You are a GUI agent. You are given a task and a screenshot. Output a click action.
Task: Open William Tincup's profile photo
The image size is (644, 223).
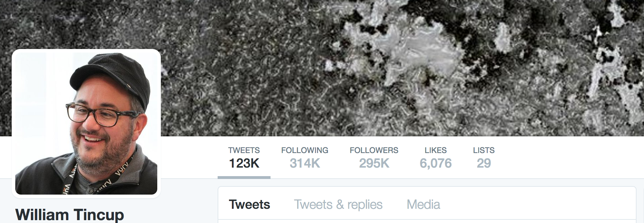(86, 123)
